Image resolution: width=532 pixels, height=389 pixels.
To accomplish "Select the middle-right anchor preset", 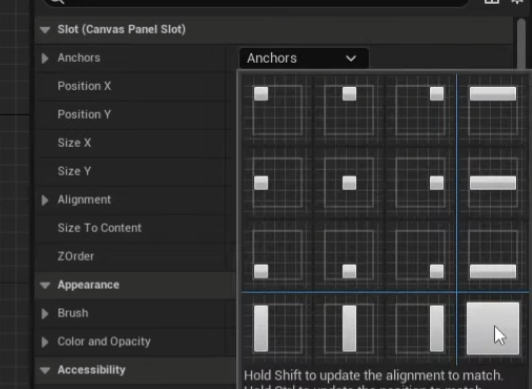I will (x=420, y=182).
